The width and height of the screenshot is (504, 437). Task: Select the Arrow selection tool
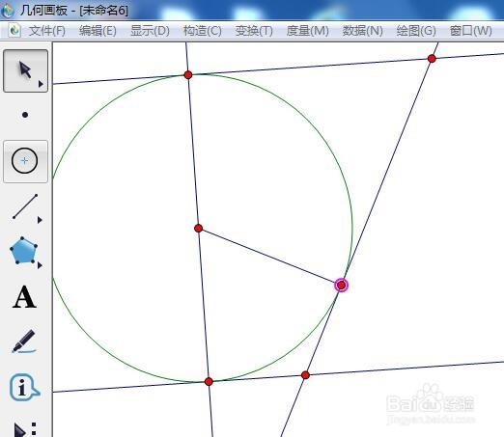[x=25, y=70]
